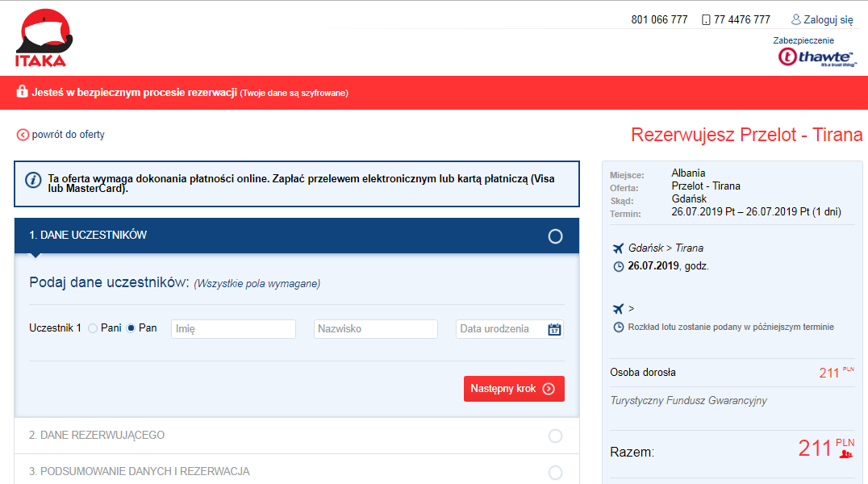
Task: Click the Następny krok button
Action: (x=514, y=389)
